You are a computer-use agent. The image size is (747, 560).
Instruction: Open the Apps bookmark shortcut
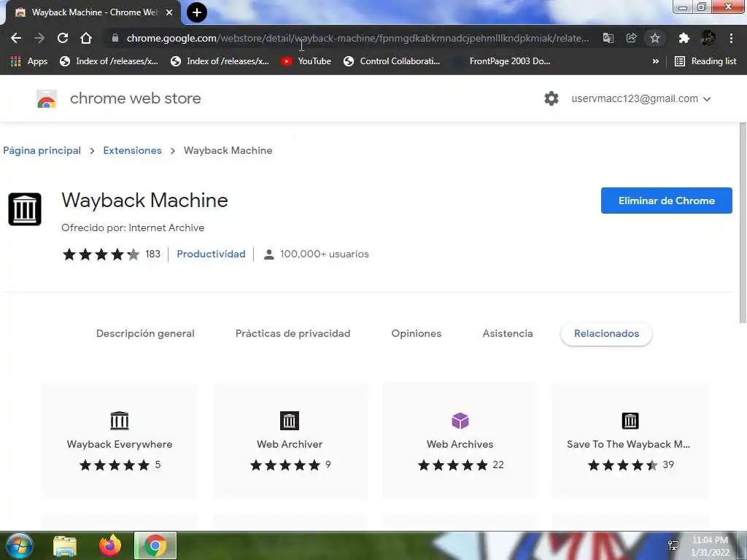coord(29,61)
